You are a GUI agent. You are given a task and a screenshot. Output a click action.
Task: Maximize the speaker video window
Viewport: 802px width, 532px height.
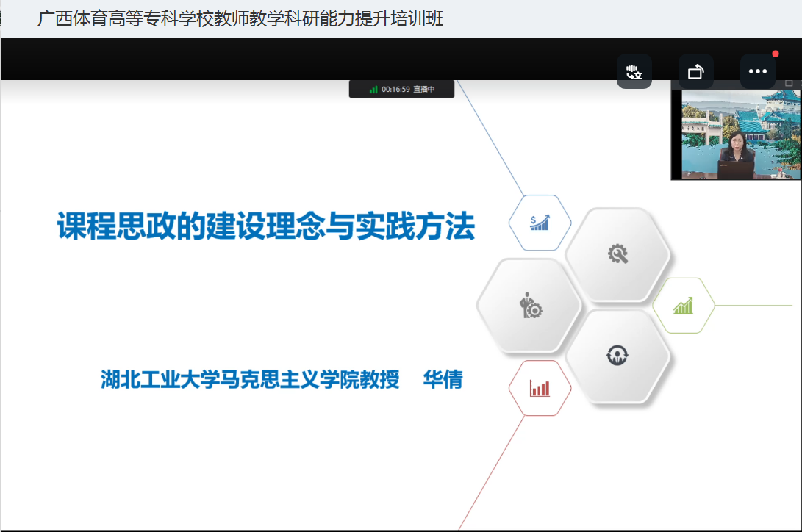click(x=789, y=83)
